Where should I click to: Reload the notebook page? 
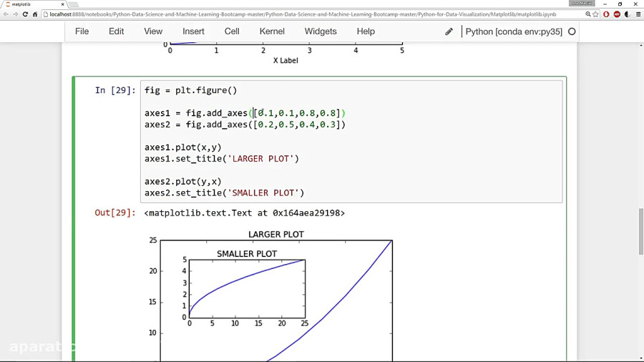pos(25,14)
